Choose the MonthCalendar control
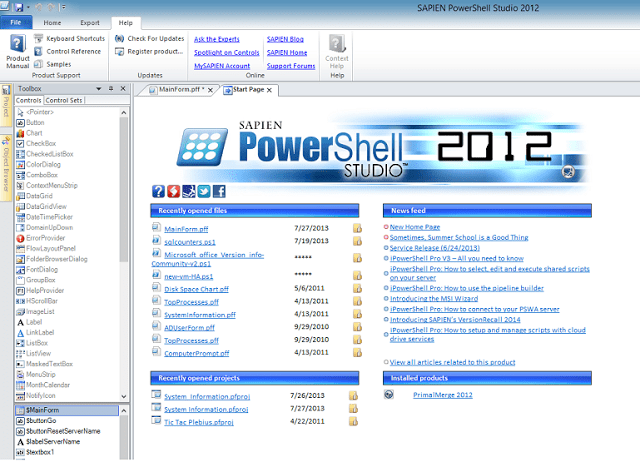This screenshot has width=640, height=462. tap(43, 385)
